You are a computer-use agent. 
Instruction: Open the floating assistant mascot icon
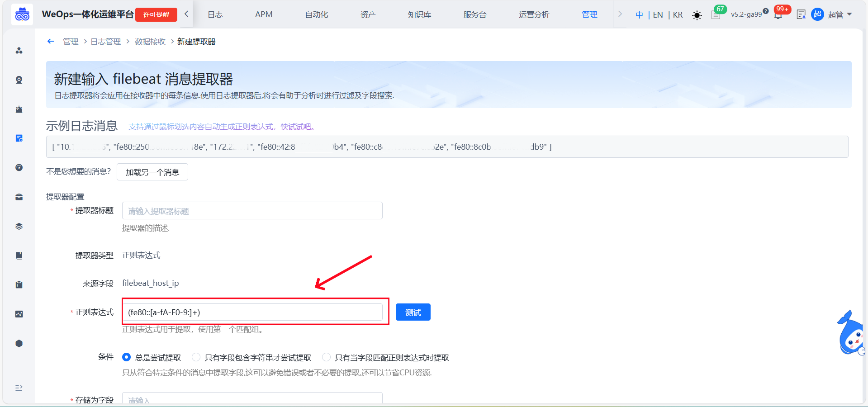851,335
